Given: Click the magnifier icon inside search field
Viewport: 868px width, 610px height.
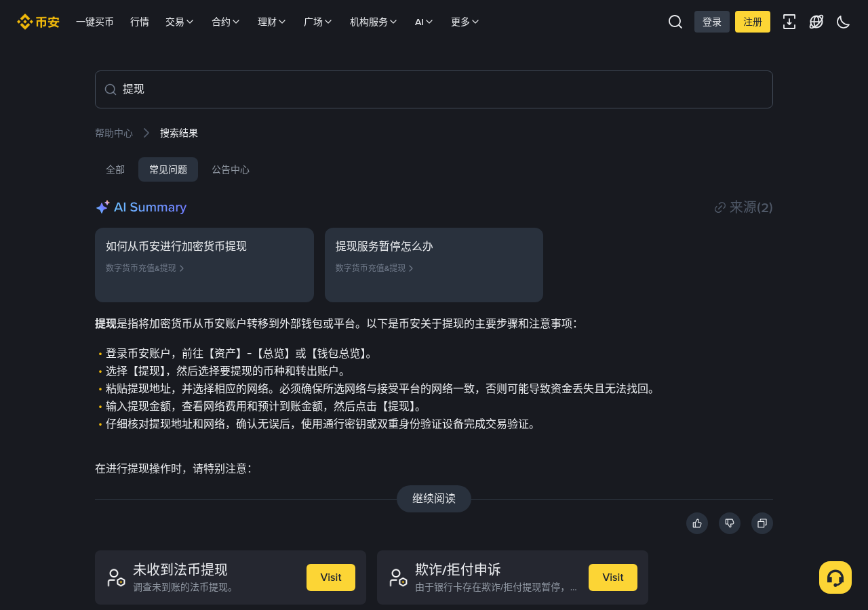Looking at the screenshot, I should (x=111, y=89).
